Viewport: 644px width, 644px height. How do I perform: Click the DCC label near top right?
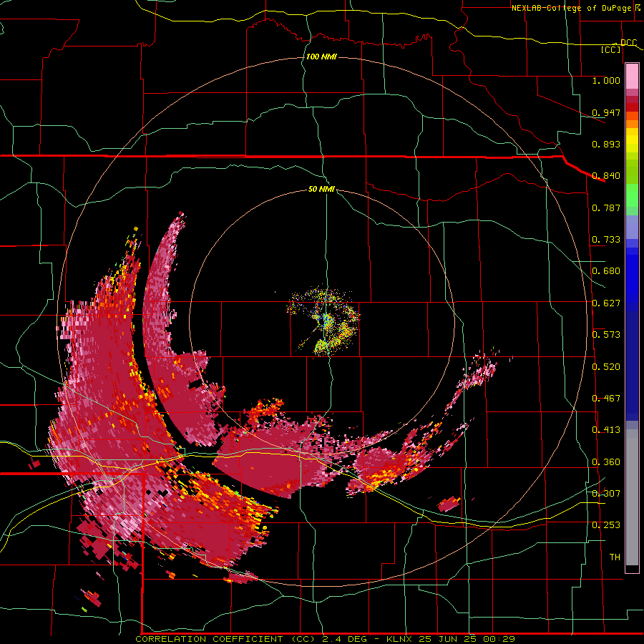pyautogui.click(x=628, y=42)
